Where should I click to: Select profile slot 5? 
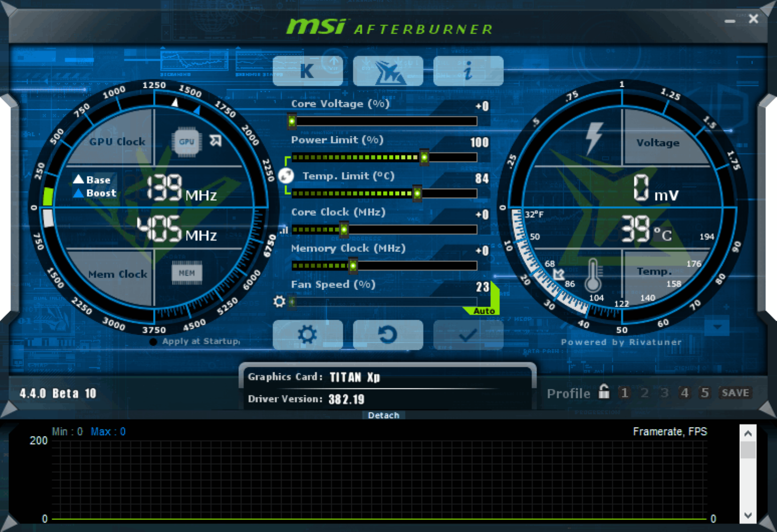click(704, 393)
